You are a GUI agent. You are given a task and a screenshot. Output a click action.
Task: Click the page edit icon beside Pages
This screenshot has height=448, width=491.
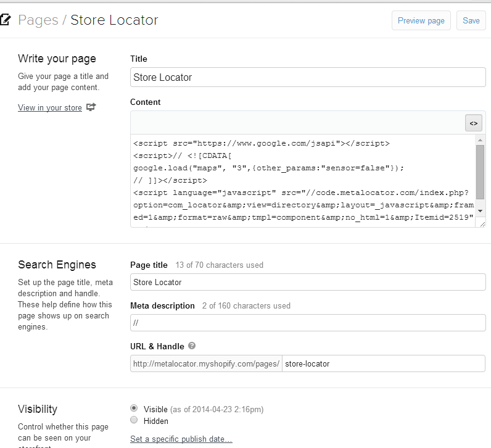[6, 20]
